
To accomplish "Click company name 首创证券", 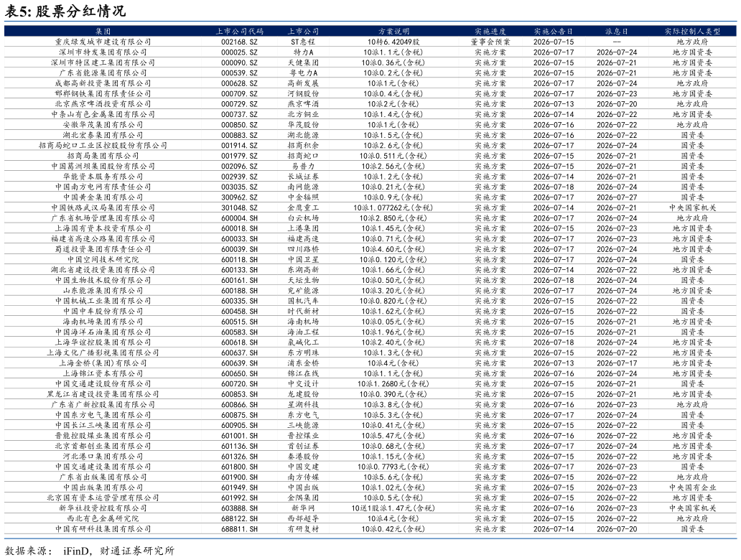I will coord(304,446).
